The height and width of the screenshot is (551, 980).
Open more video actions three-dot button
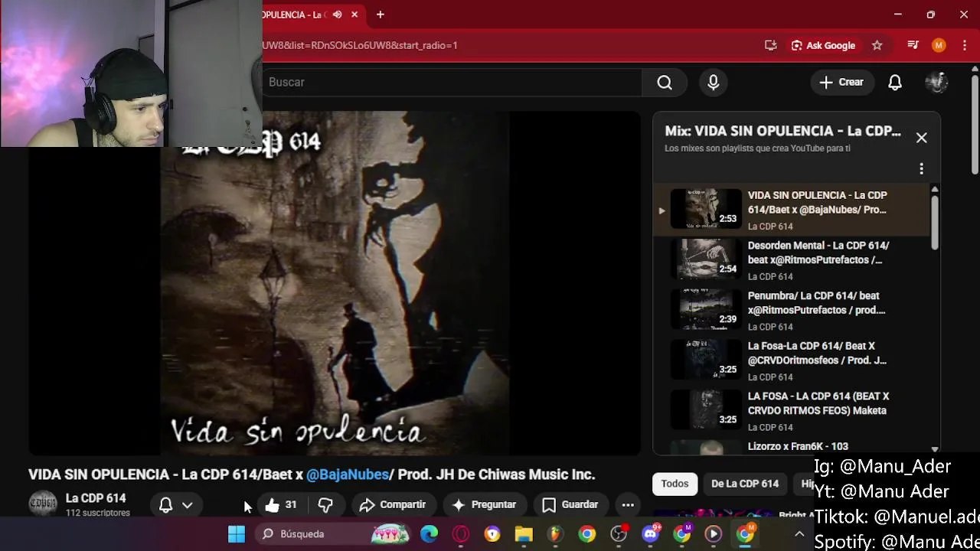tap(628, 504)
